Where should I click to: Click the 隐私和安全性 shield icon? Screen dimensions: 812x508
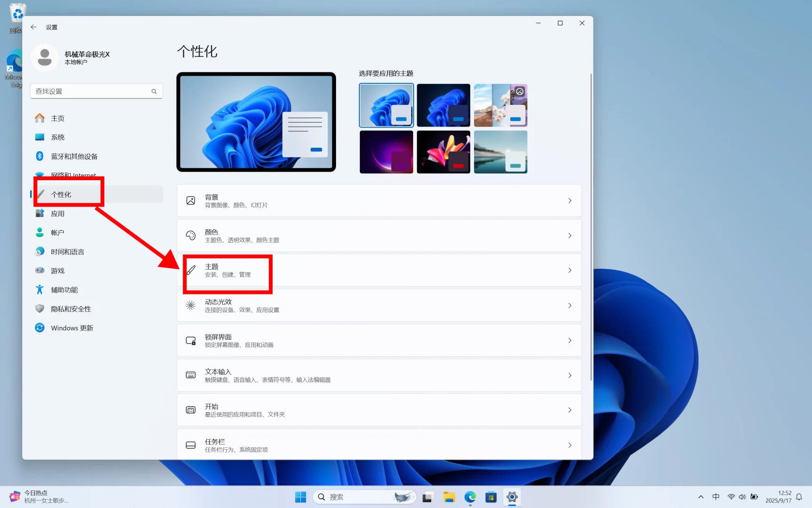coord(40,309)
